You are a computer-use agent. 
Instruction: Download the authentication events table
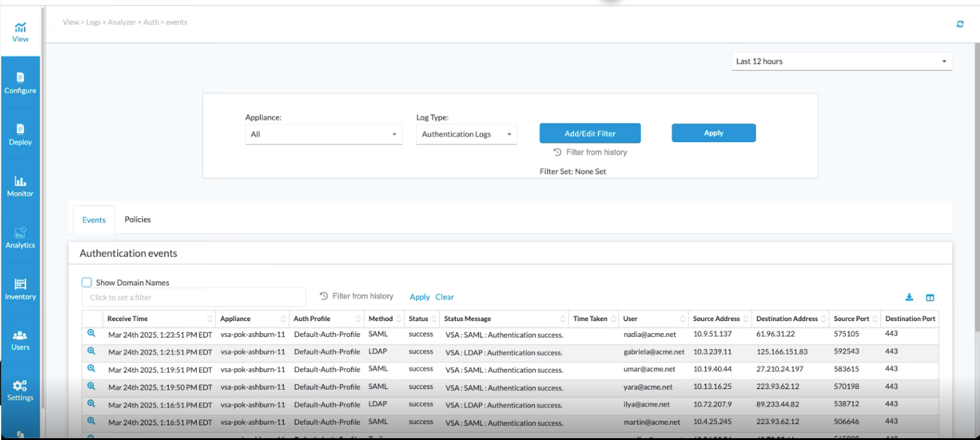(909, 297)
